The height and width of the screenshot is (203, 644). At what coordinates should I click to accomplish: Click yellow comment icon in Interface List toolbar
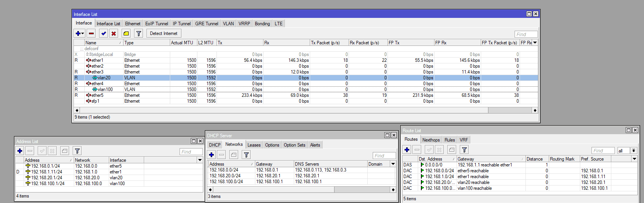tap(126, 33)
